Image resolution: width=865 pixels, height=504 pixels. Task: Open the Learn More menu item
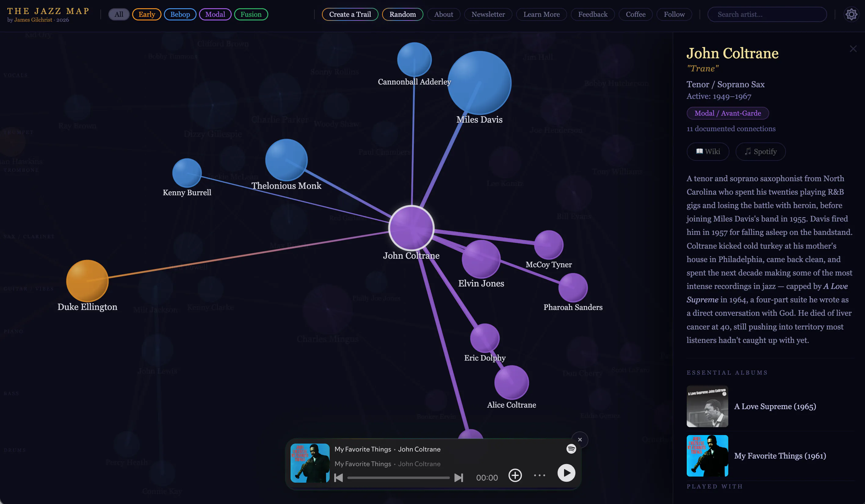541,14
